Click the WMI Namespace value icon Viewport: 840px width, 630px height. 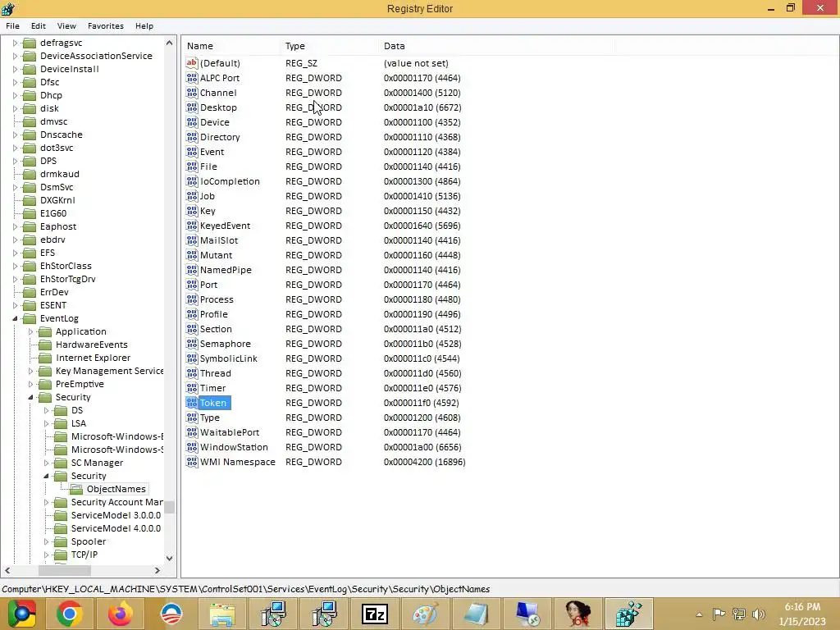192,462
